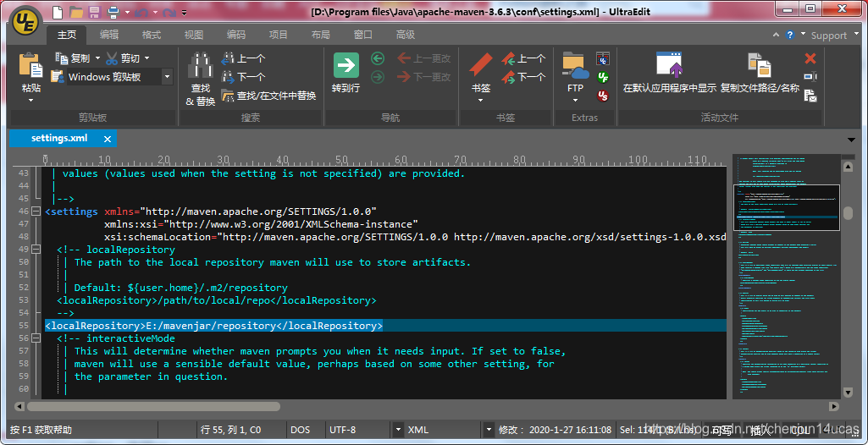This screenshot has width=868, height=445.
Task: Open the 剪切 dropdown arrow
Action: pyautogui.click(x=147, y=58)
